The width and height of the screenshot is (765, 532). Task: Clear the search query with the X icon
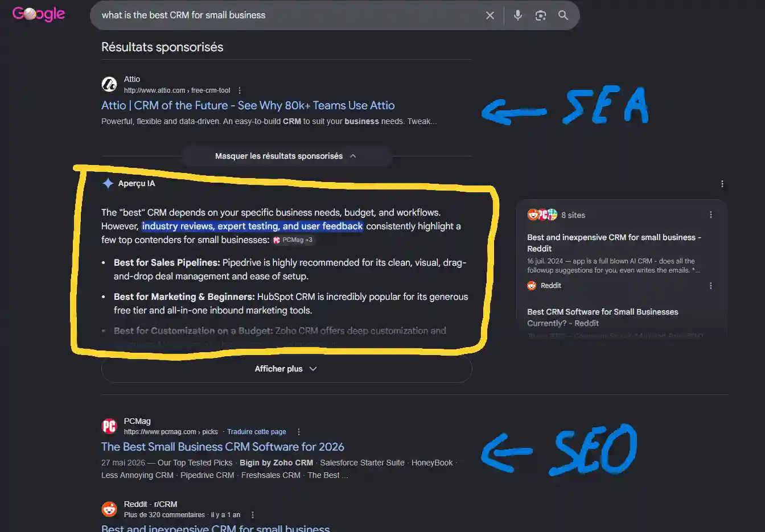(x=490, y=15)
